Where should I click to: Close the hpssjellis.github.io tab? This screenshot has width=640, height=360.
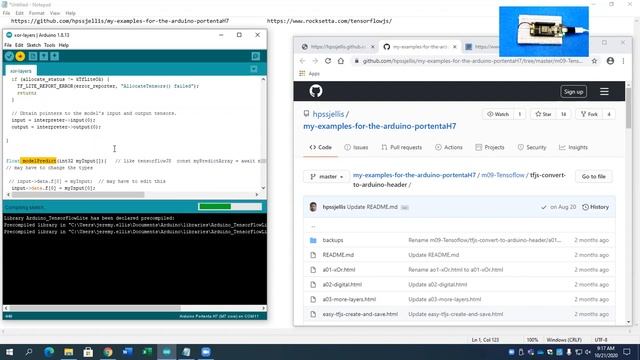click(x=372, y=47)
